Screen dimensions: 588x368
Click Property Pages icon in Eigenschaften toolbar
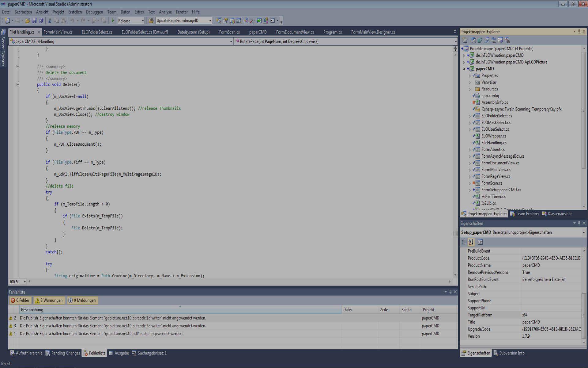(480, 242)
